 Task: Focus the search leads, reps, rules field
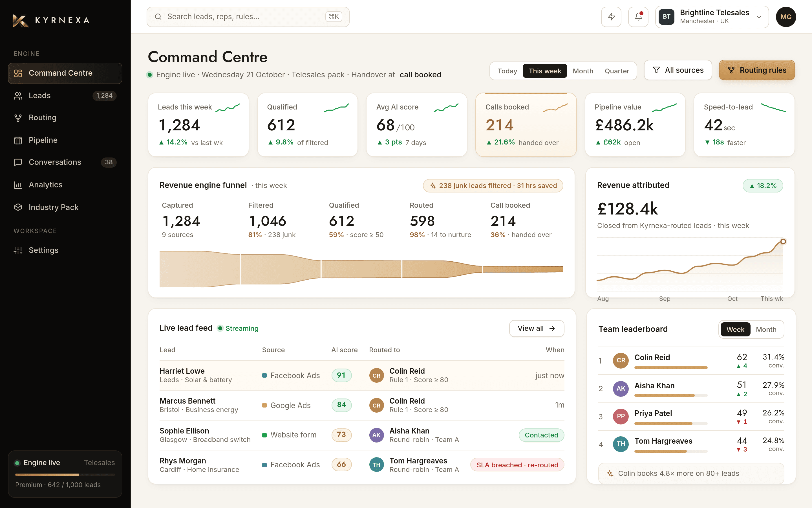tap(248, 17)
